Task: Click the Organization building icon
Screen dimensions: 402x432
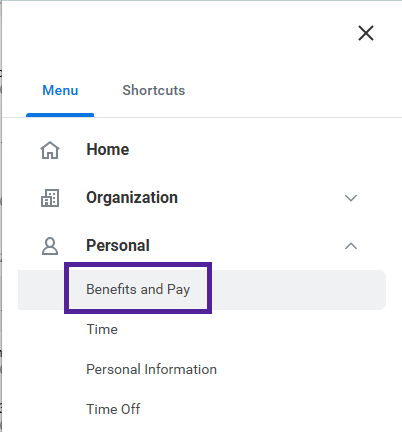Action: 50,198
